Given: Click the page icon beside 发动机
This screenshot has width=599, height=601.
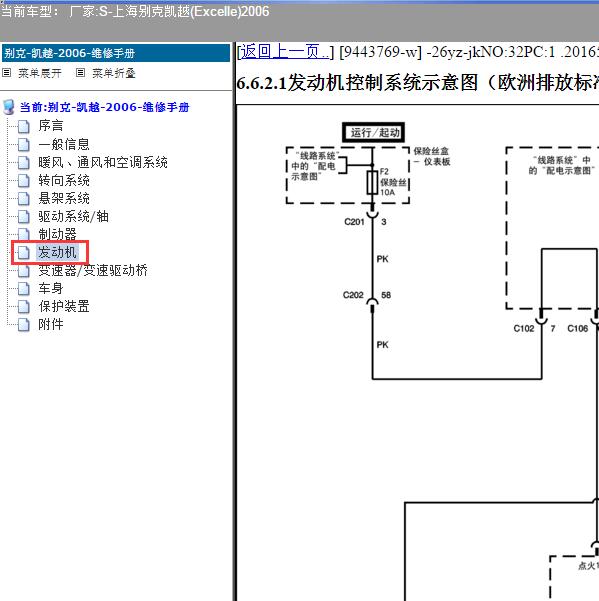Looking at the screenshot, I should pos(24,253).
